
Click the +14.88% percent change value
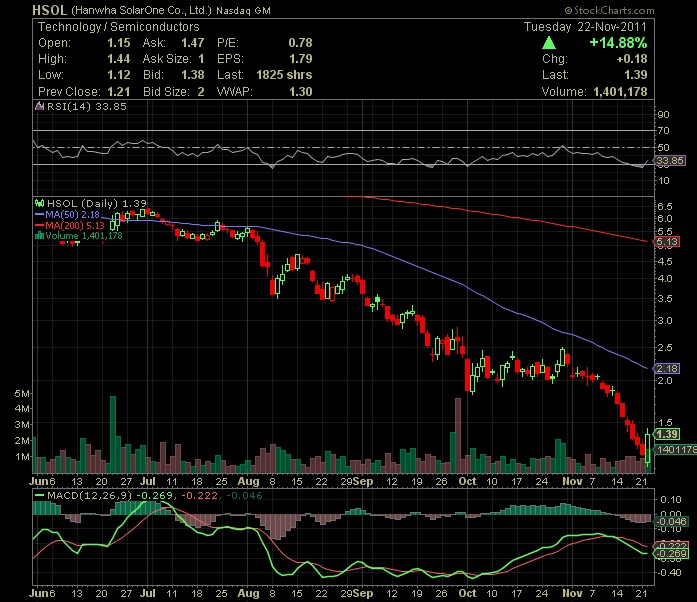pos(618,43)
